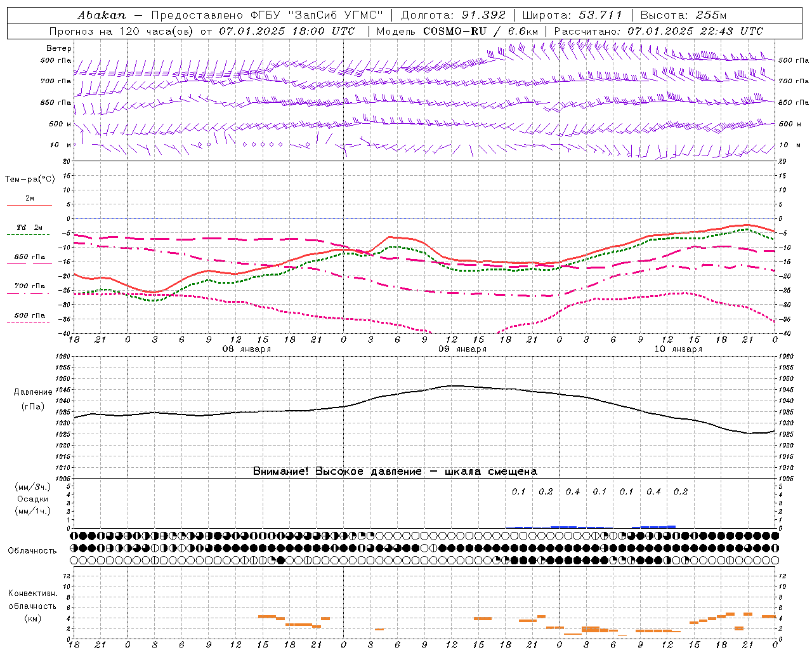Click '10 м' wind level label on left
The height and width of the screenshot is (650, 812).
click(x=60, y=145)
